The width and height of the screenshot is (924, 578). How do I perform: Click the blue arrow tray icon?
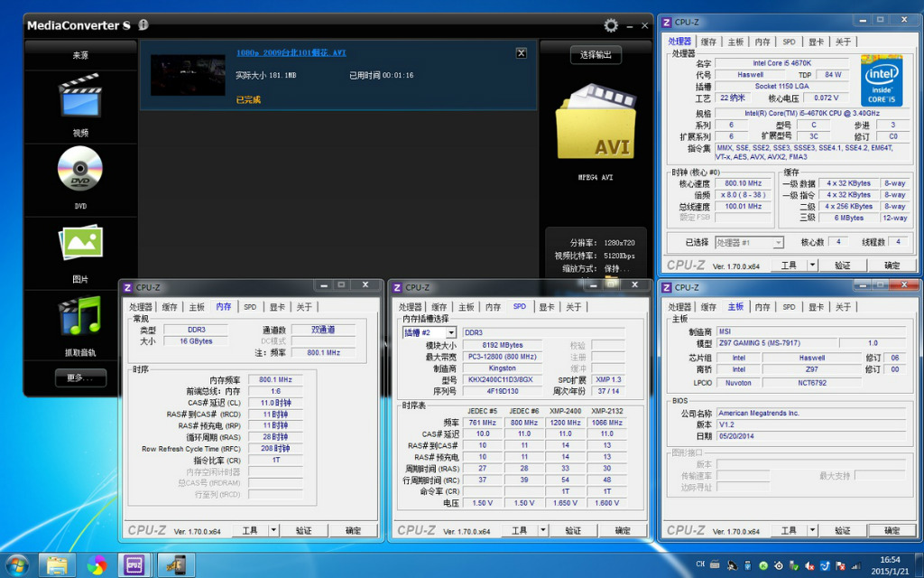pyautogui.click(x=825, y=565)
